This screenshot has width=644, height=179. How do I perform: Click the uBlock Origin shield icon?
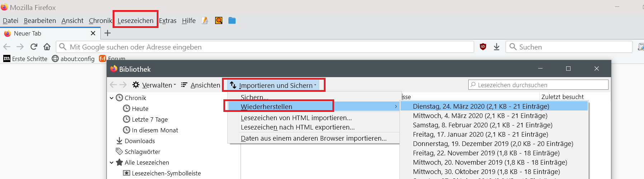click(483, 47)
